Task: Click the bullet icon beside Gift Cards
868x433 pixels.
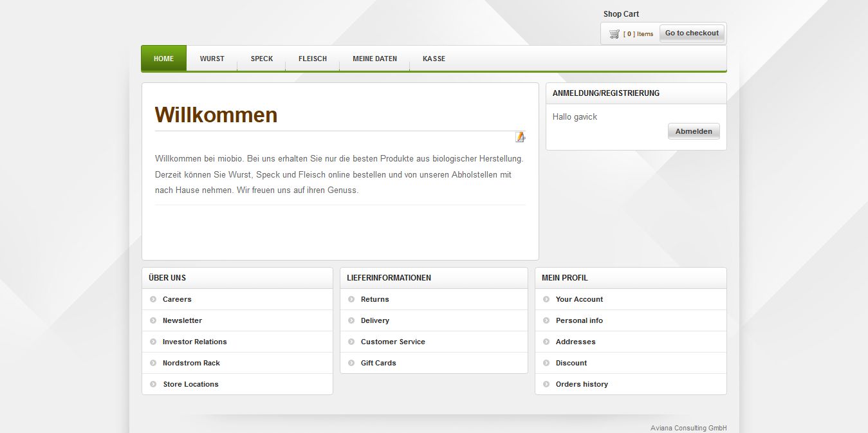Action: (351, 363)
